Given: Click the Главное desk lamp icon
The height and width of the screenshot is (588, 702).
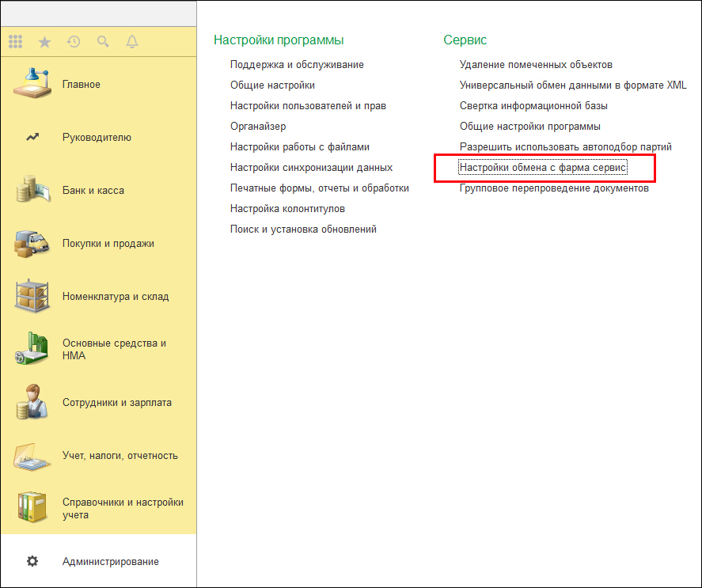Looking at the screenshot, I should pos(32,84).
